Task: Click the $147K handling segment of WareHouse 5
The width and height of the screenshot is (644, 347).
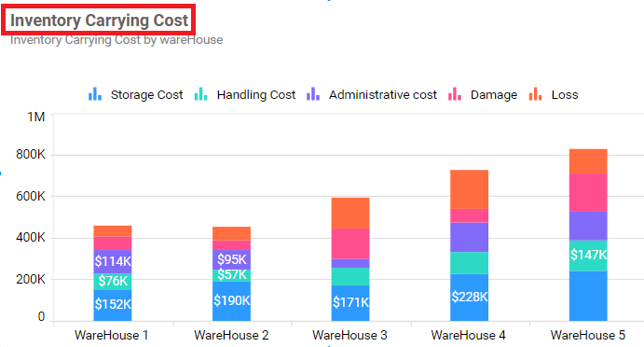Action: tap(588, 256)
